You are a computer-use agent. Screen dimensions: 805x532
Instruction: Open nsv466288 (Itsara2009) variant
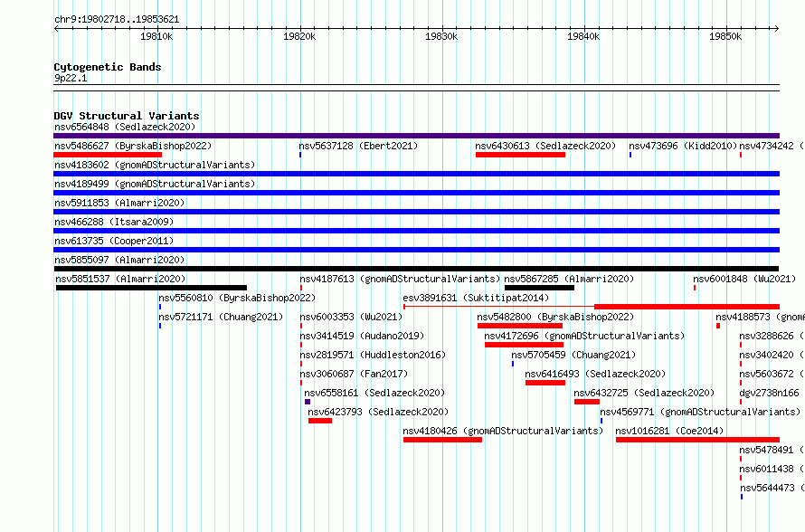tap(114, 222)
